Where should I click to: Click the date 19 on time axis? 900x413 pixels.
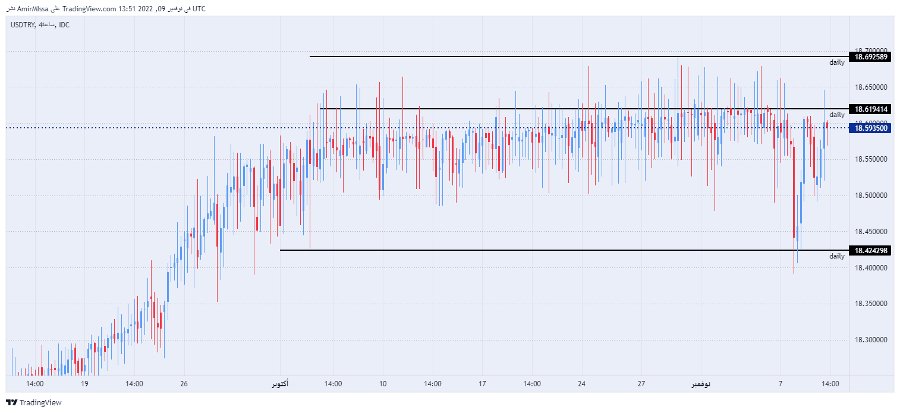tap(84, 384)
